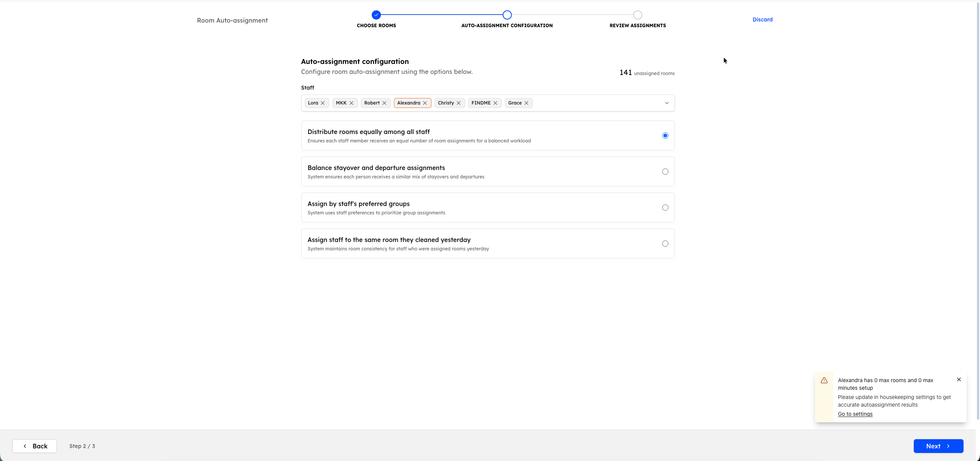Viewport: 980px width, 461px height.
Task: Remove Grace from selected staff
Action: pyautogui.click(x=526, y=103)
